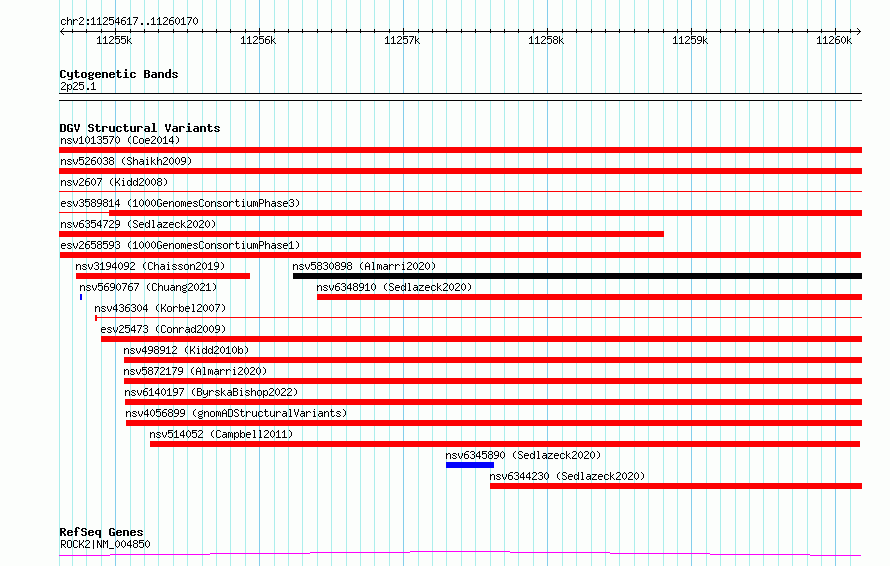Click the red bar under nsv6344230 label
This screenshot has height=566, width=890.
click(676, 486)
